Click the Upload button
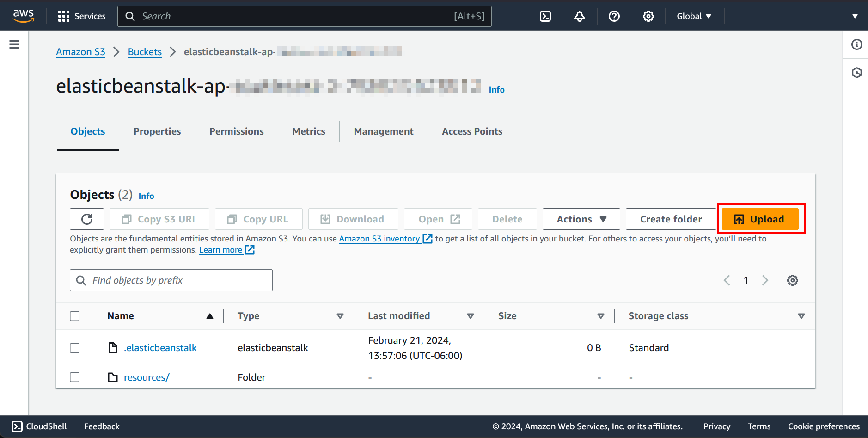The height and width of the screenshot is (438, 868). click(760, 219)
